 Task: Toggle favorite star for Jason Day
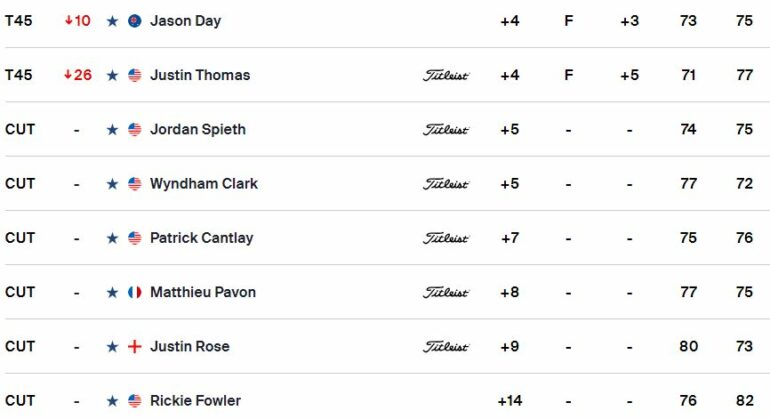pos(112,21)
